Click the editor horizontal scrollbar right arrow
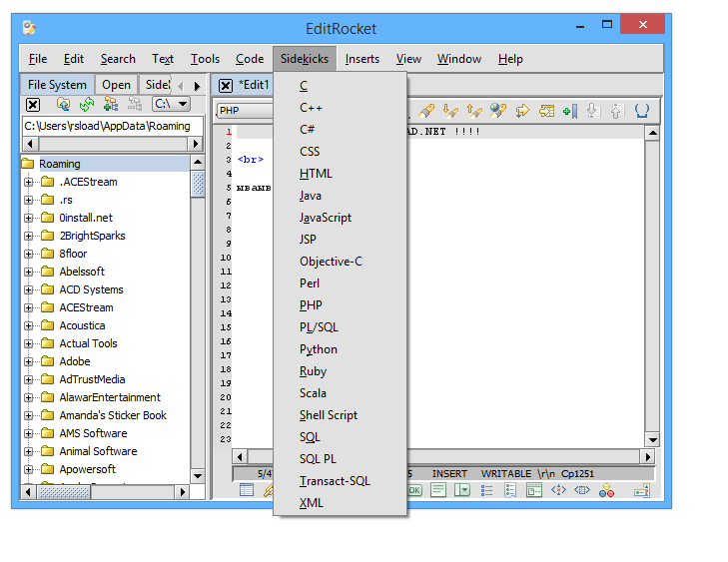 click(x=648, y=457)
